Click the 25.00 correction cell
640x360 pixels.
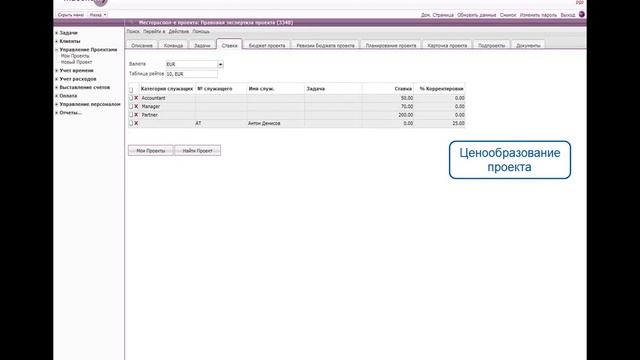[440, 123]
